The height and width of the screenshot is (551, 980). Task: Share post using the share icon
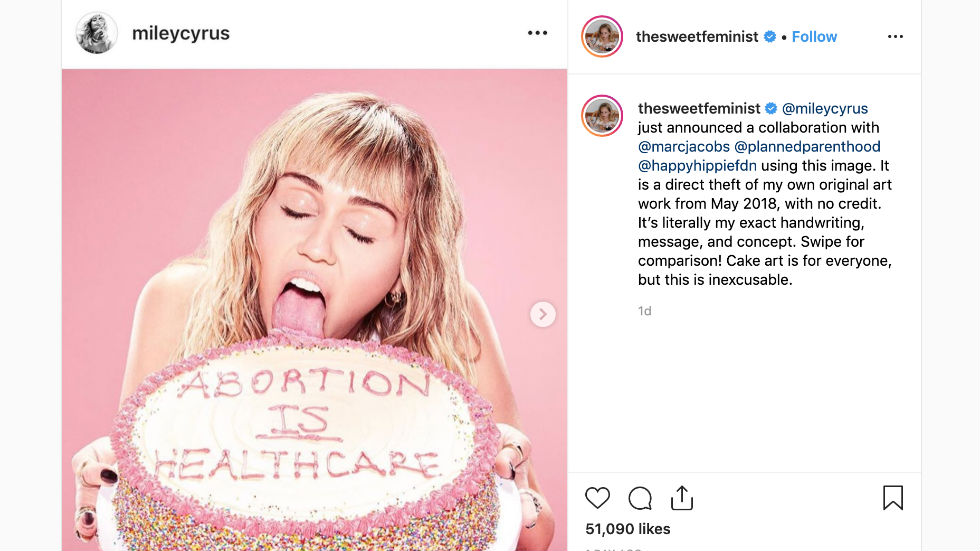[682, 498]
